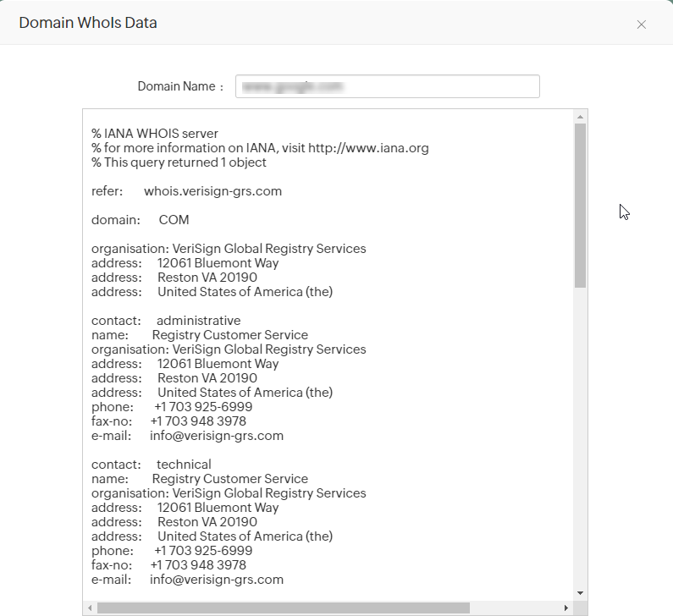Close the Domain WhoIs Data dialog
Viewport: 673px width, 616px height.
tap(641, 25)
